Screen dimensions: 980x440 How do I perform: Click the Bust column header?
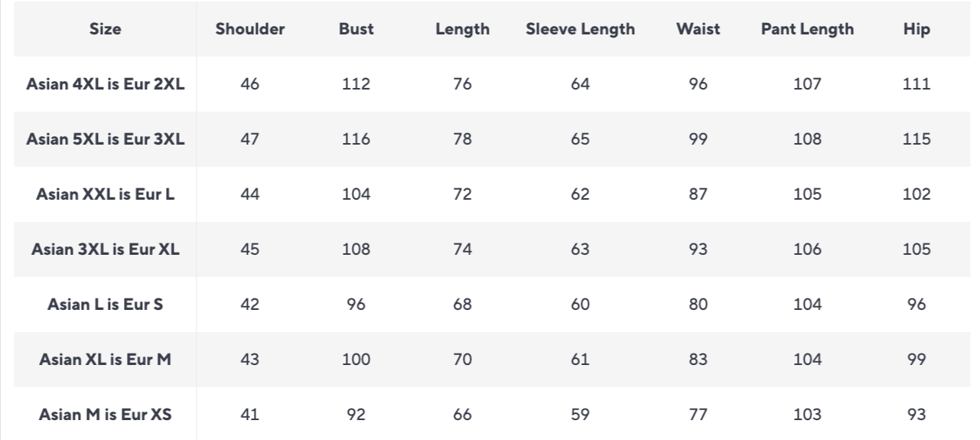(356, 29)
